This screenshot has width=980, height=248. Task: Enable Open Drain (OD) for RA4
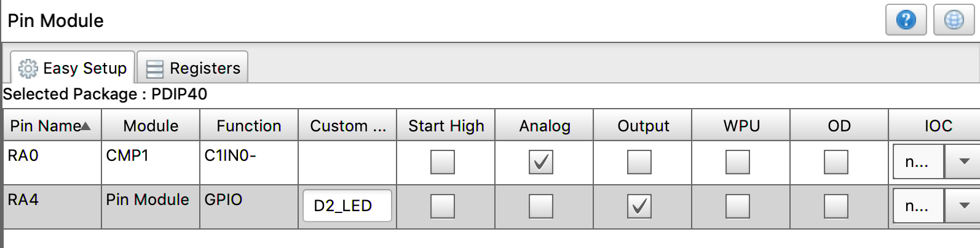click(x=836, y=206)
